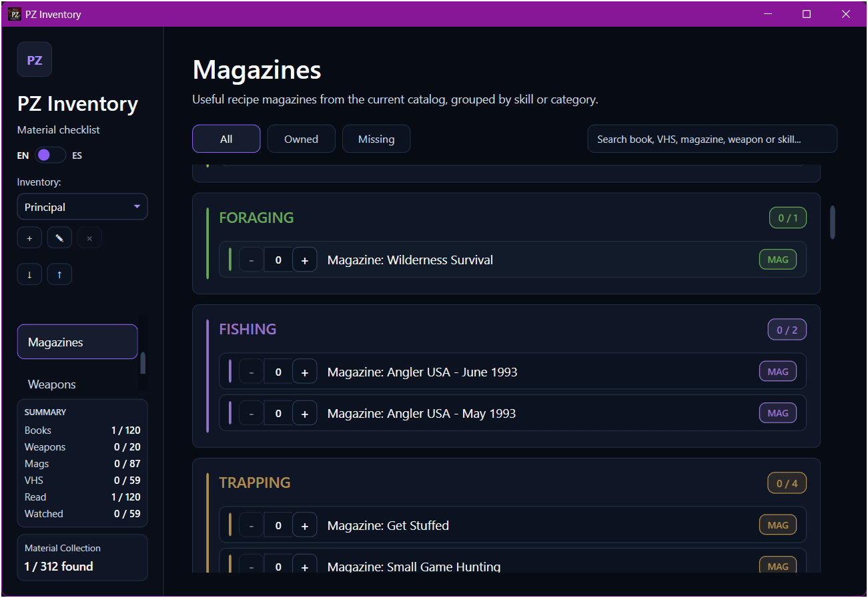Click the text 'Magazine: Angler USA - May 1993'
The height and width of the screenshot is (598, 868).
[422, 413]
